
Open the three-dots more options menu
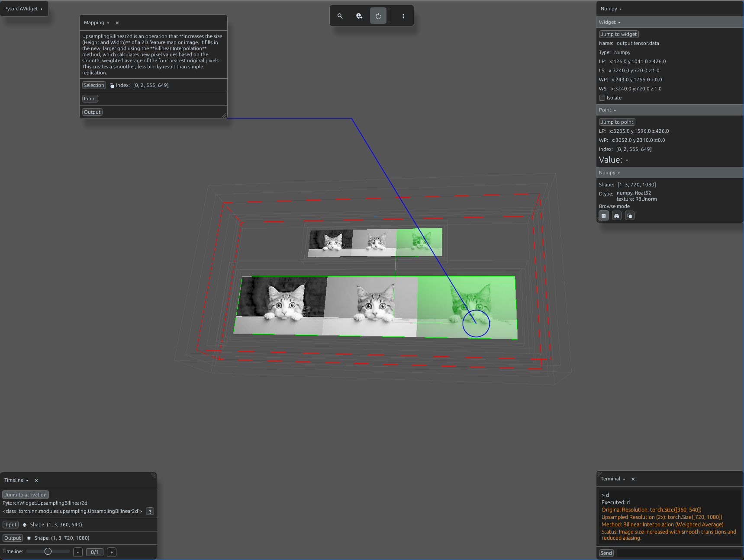[x=403, y=16]
